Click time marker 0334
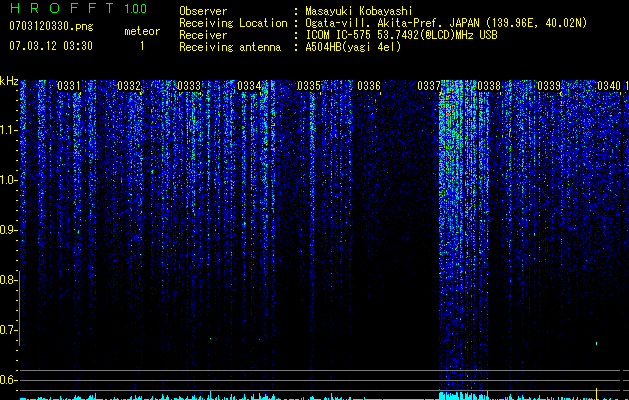This screenshot has width=629, height=400. click(x=249, y=86)
